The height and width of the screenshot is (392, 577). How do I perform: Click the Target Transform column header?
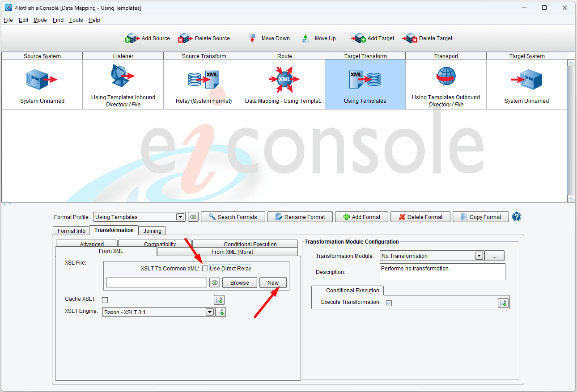(365, 56)
